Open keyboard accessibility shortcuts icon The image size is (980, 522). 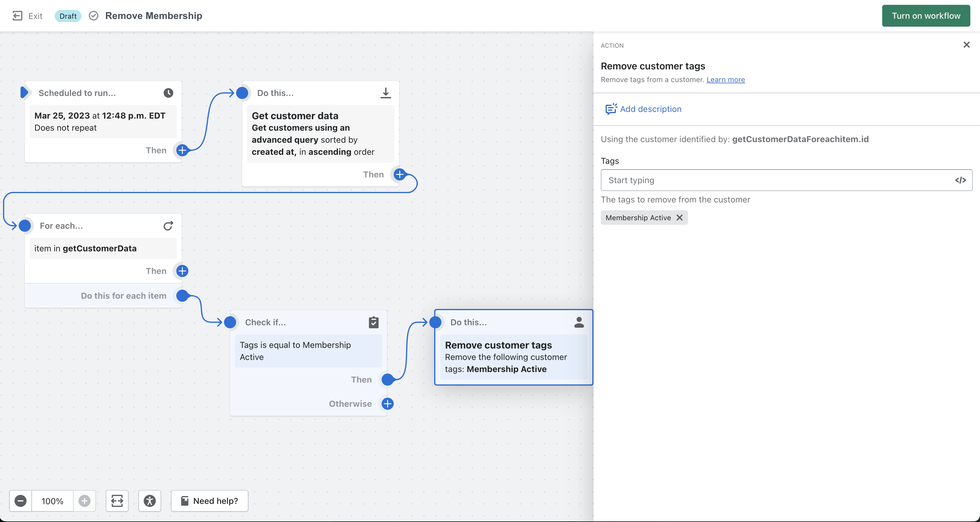pos(149,501)
